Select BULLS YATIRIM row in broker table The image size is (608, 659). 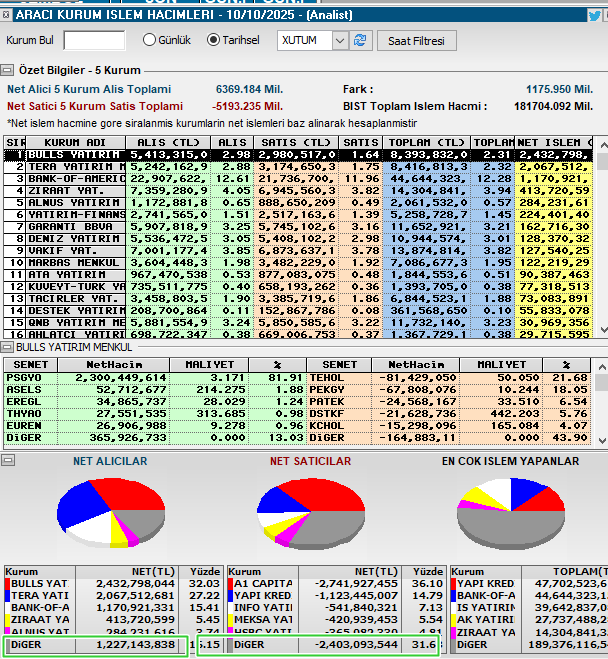coord(298,155)
